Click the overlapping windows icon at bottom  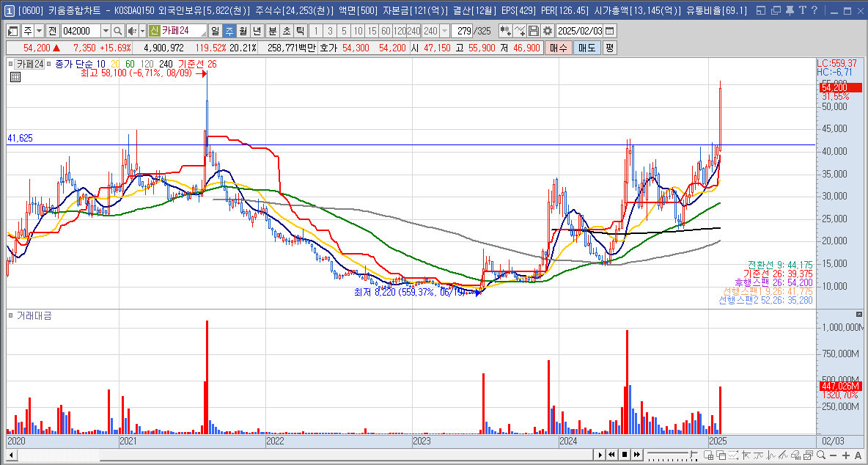(x=721, y=455)
